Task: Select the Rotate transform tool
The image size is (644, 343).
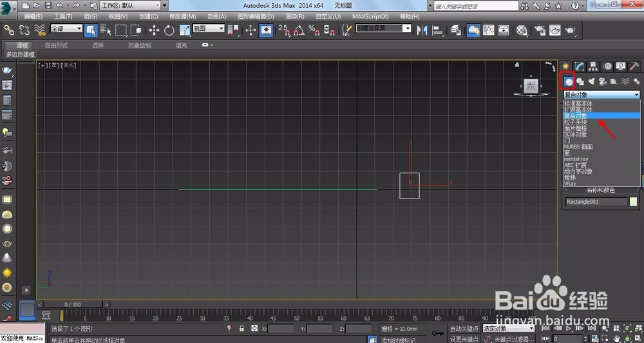Action: coord(169,30)
